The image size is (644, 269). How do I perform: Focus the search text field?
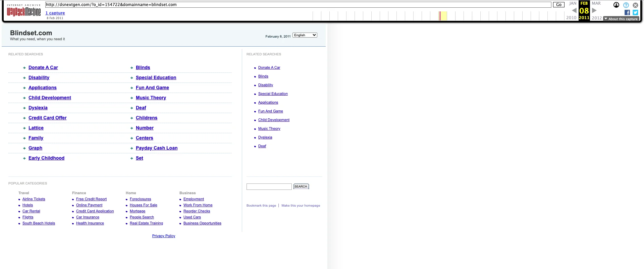click(x=269, y=187)
